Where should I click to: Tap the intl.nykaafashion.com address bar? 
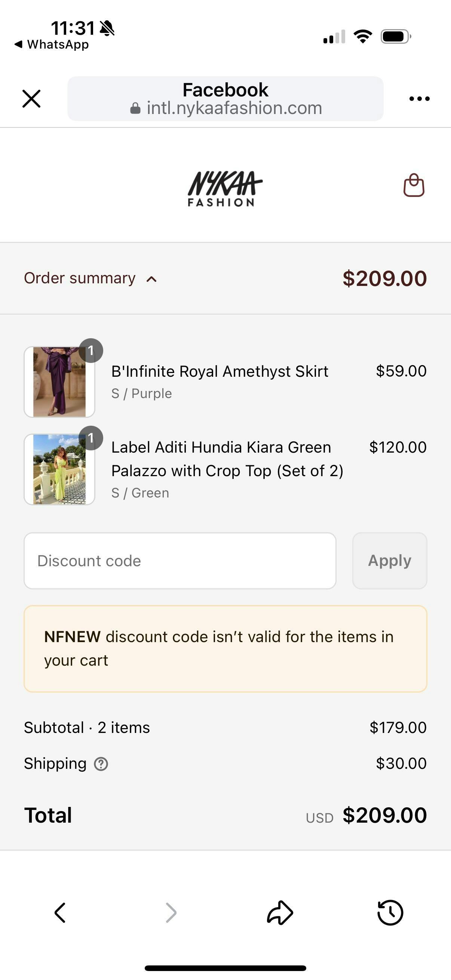pos(225,99)
